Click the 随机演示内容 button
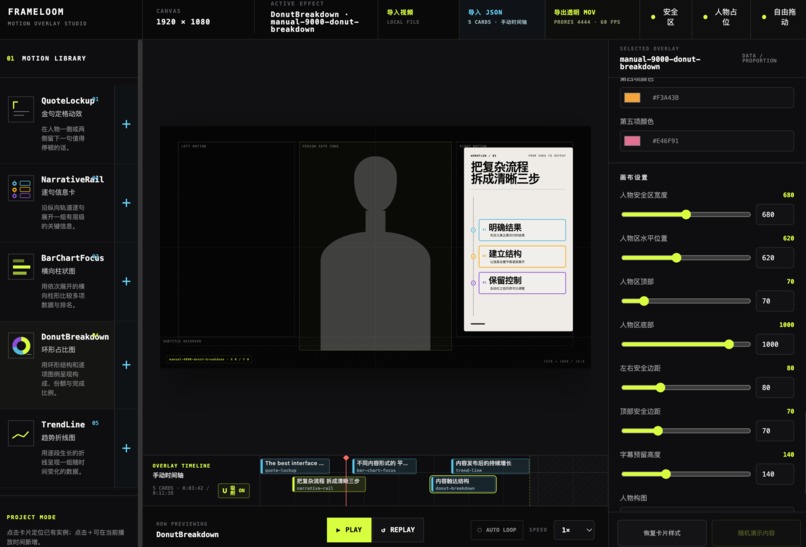 (x=756, y=533)
